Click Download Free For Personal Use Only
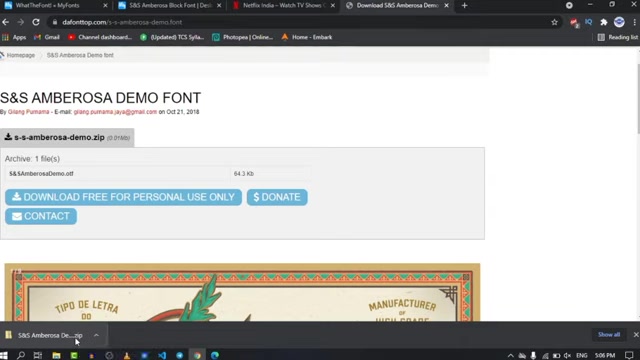 (x=123, y=197)
